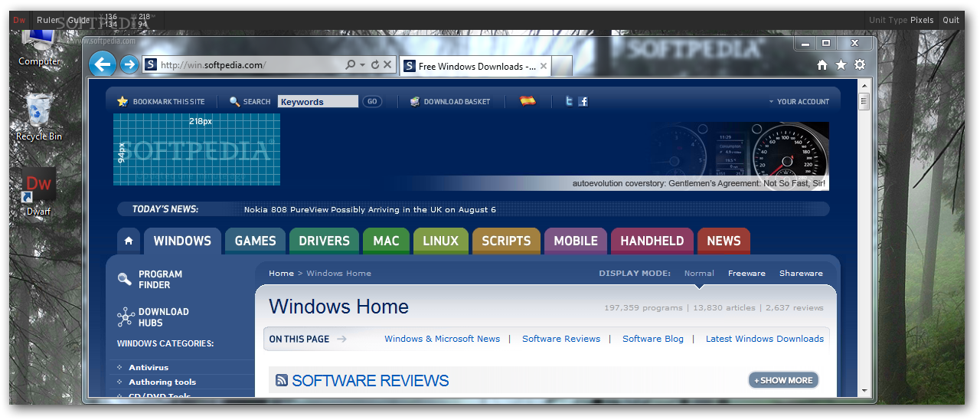Open the PROGRAM FINDER link
The image size is (980, 420).
[x=160, y=280]
